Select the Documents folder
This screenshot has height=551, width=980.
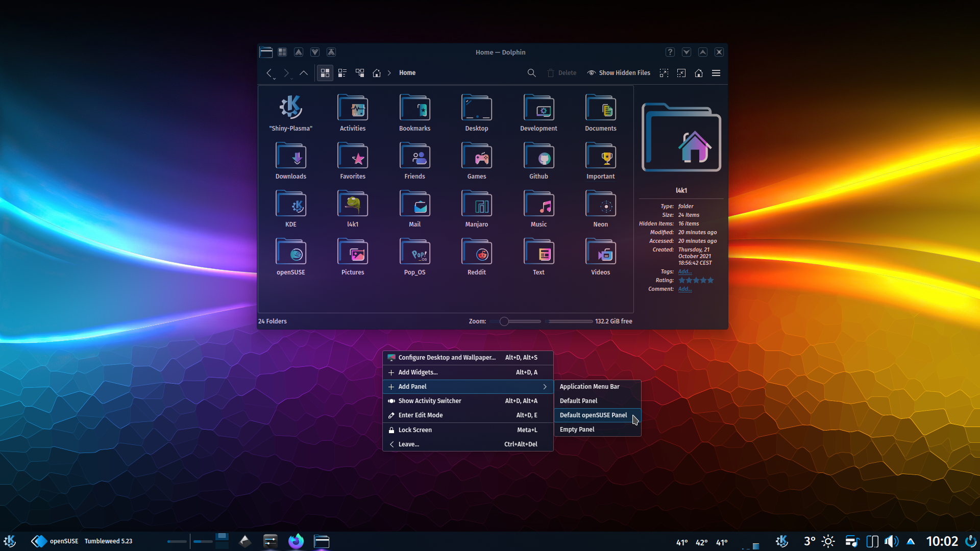tap(601, 113)
